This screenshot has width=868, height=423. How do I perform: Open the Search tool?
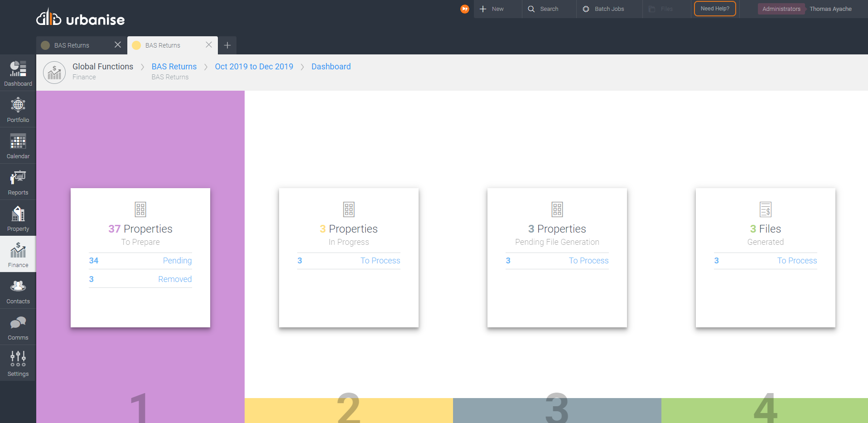(543, 9)
